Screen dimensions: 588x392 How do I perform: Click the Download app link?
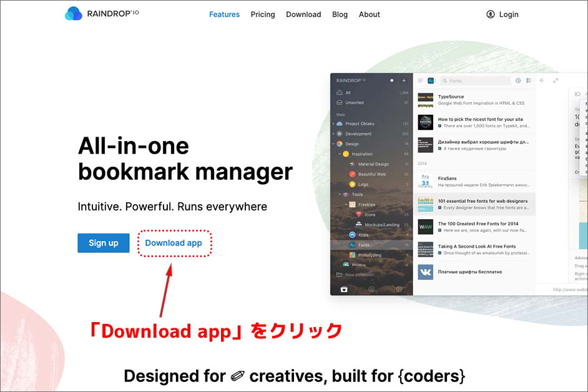(174, 243)
